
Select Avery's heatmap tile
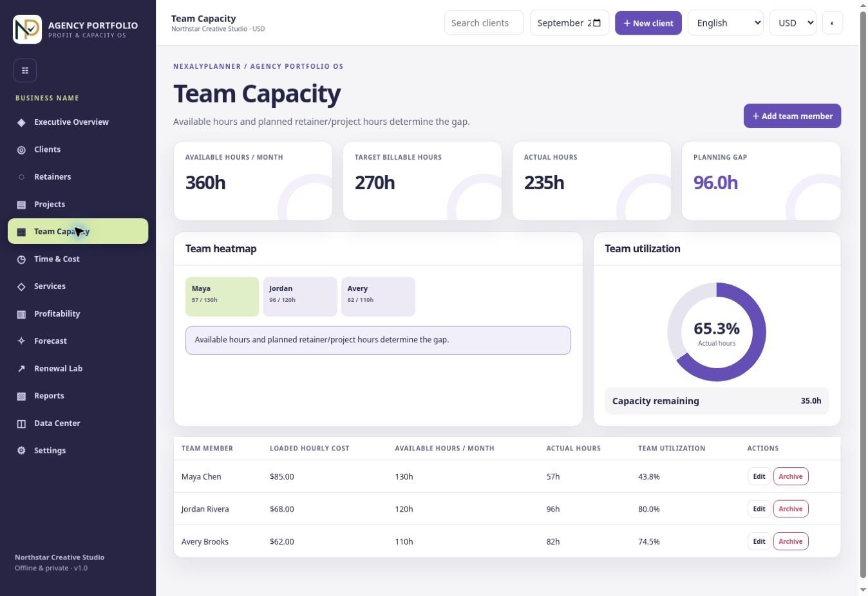[378, 297]
